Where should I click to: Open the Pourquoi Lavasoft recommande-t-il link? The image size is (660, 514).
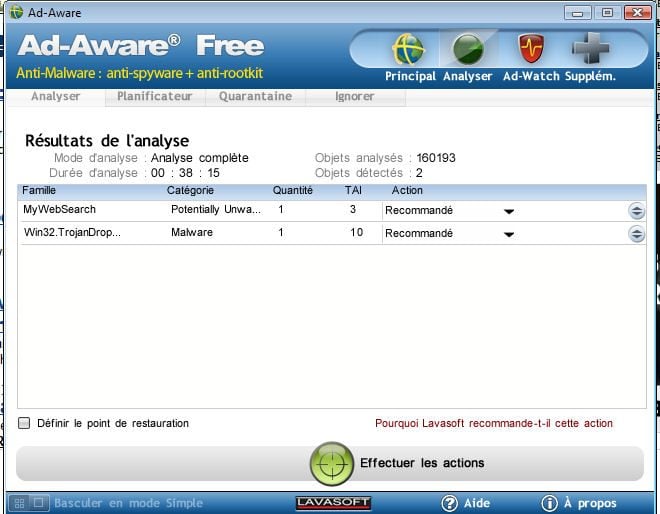click(493, 423)
